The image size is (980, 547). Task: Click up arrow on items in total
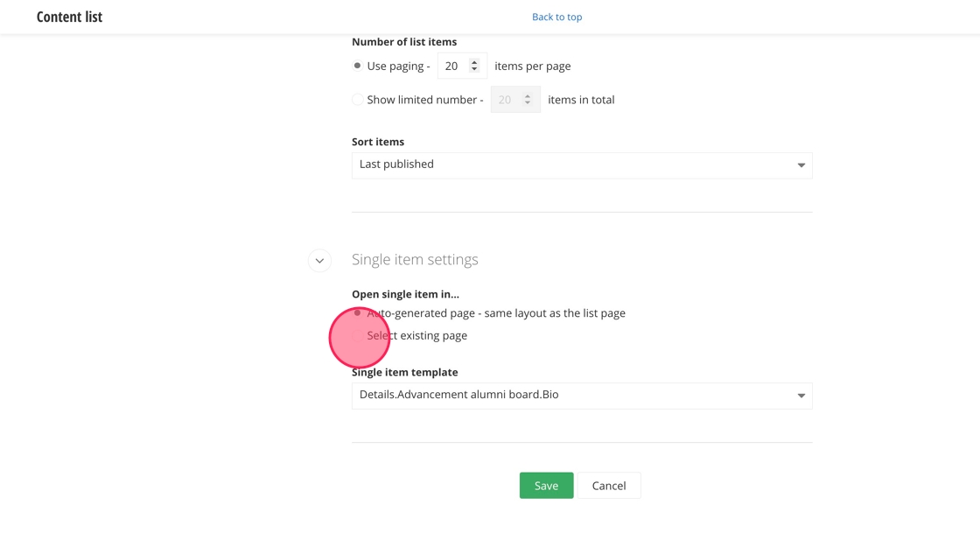[528, 96]
